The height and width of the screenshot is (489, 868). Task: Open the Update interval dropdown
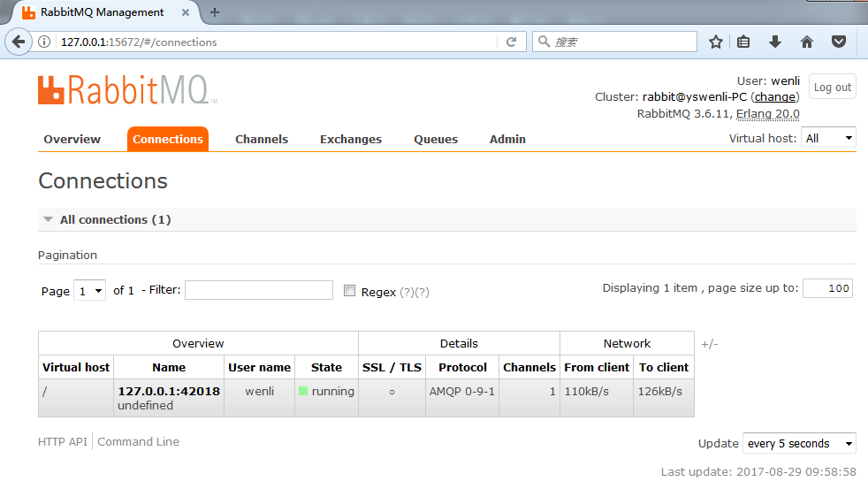tap(799, 444)
